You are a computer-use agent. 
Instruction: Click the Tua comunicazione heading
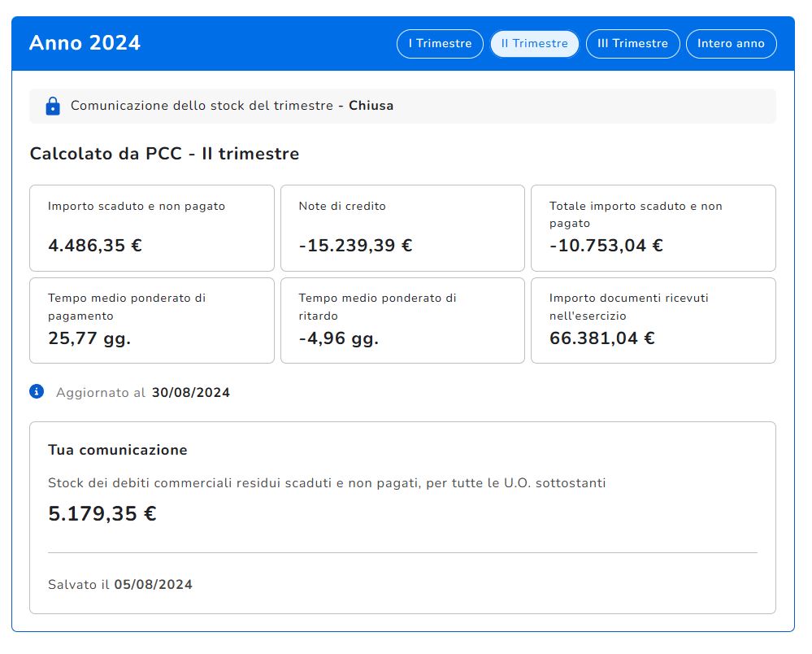pos(117,450)
